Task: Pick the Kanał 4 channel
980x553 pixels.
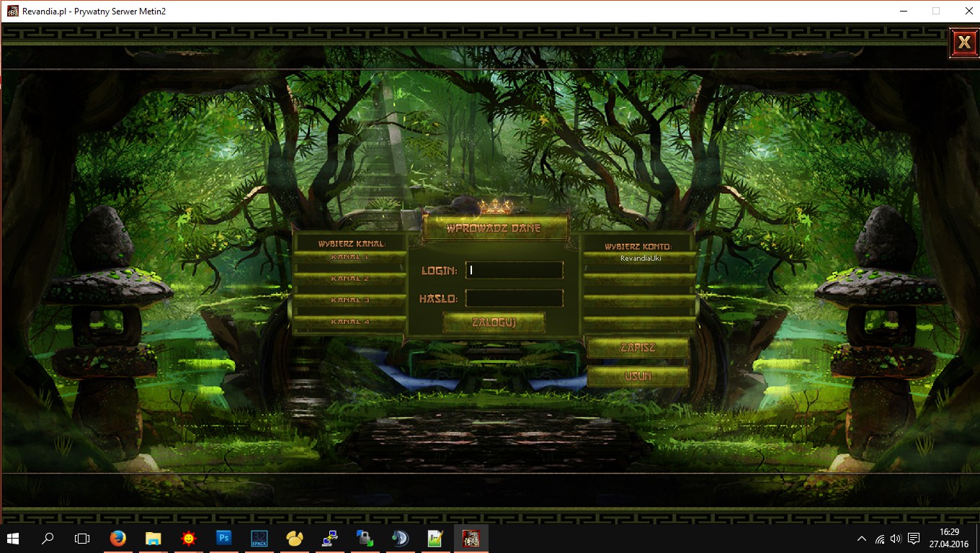Action: (349, 323)
